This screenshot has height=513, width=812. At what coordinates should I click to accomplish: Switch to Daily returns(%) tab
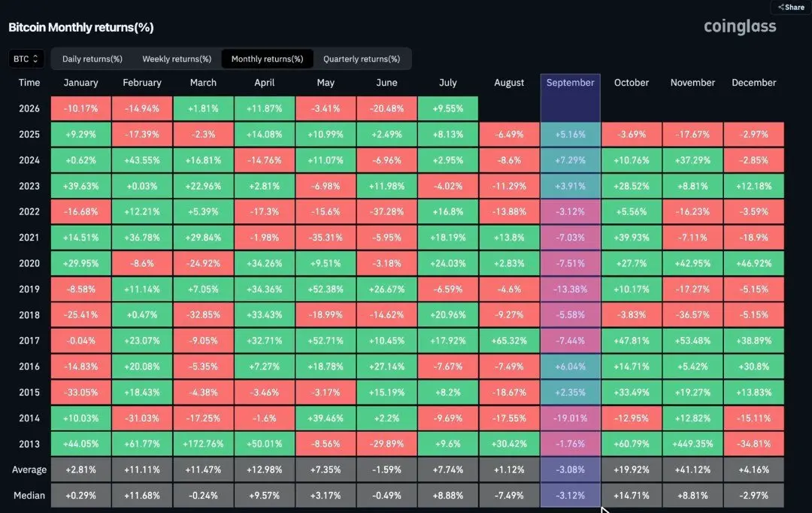tap(92, 59)
